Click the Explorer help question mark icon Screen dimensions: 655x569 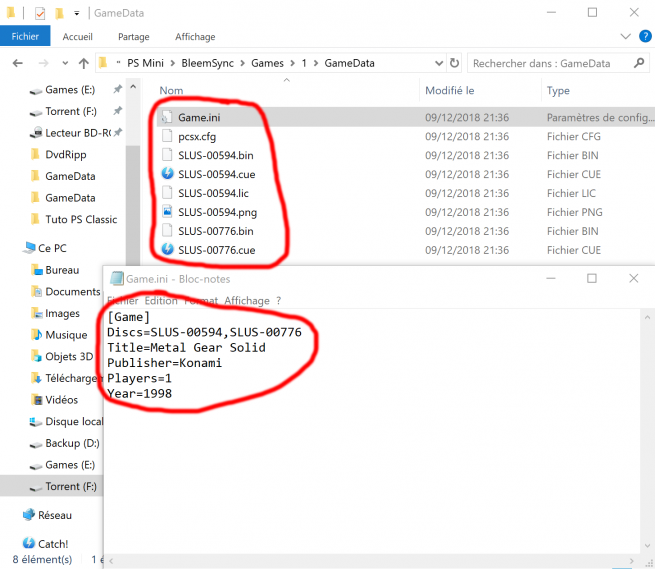click(645, 36)
